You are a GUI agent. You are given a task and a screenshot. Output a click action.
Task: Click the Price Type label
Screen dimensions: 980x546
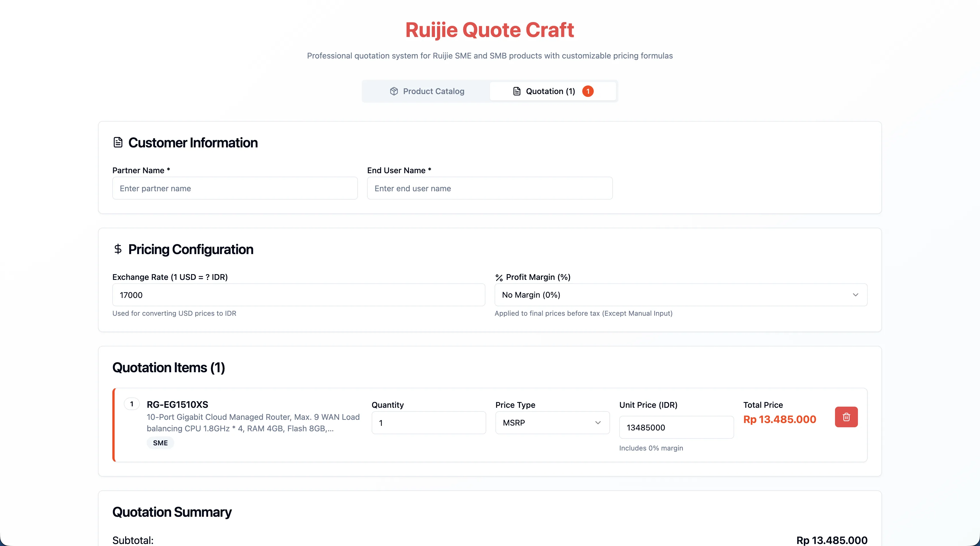pos(515,405)
